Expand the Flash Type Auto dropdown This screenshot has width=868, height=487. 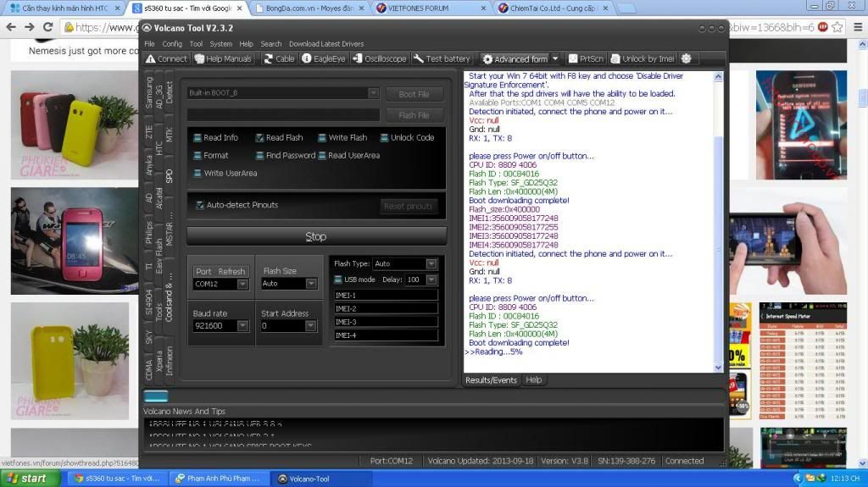(x=431, y=264)
